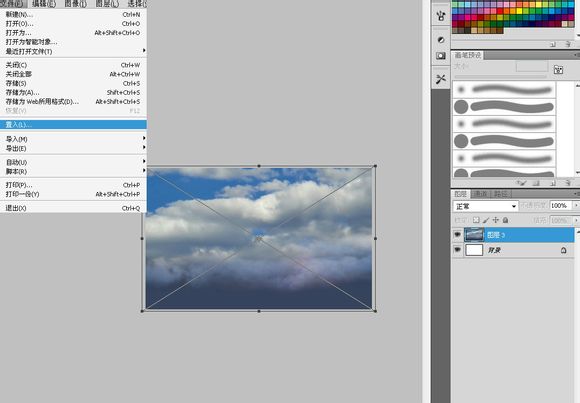
Task: Choose 置入(L)... from the File menu
Action: coord(73,125)
